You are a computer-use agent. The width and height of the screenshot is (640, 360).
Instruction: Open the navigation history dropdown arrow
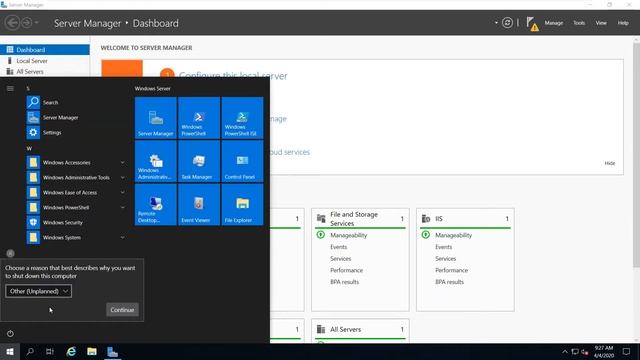(x=36, y=23)
